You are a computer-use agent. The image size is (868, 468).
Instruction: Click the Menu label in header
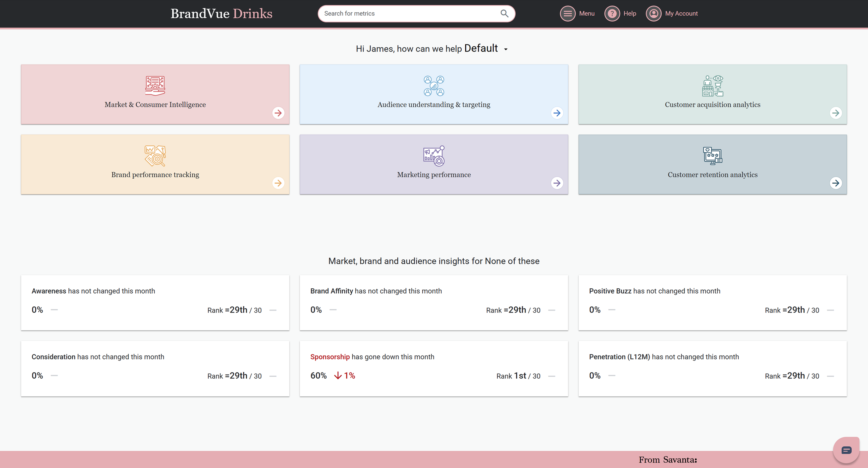587,14
